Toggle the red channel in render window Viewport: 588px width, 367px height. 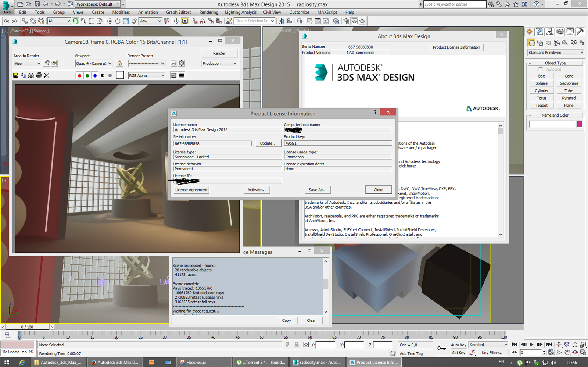point(79,75)
